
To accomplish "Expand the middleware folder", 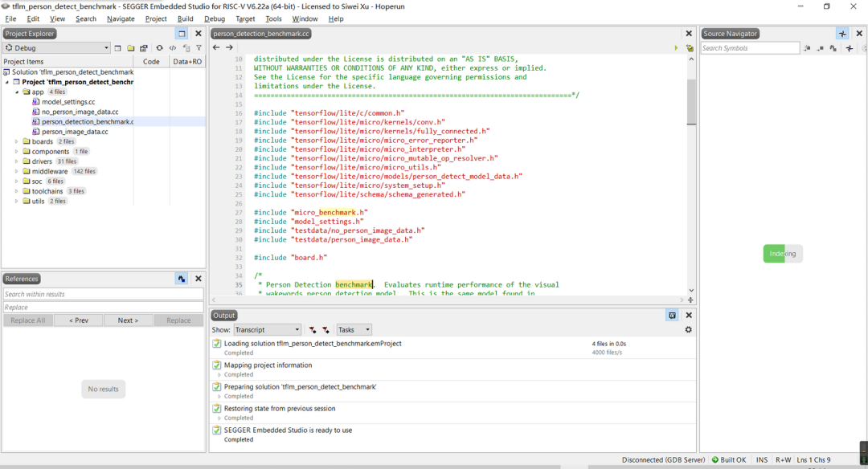I will tap(17, 171).
